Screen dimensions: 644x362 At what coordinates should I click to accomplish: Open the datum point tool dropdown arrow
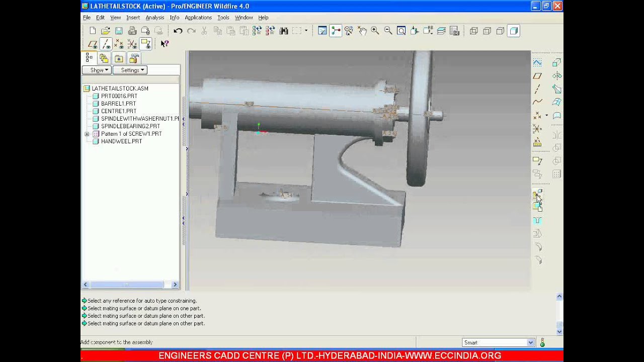pos(547,116)
